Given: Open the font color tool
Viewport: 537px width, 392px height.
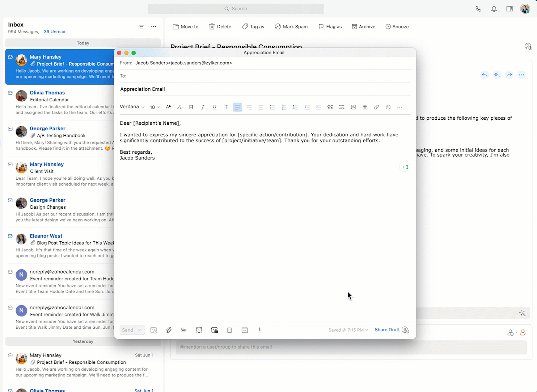Looking at the screenshot, I should (168, 107).
